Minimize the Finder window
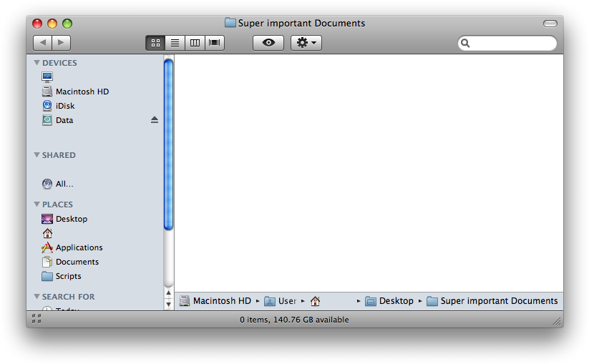 click(52, 24)
